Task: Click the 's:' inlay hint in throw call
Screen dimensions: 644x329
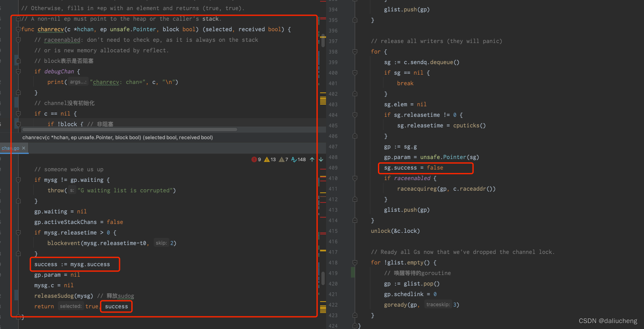Action: (x=72, y=190)
